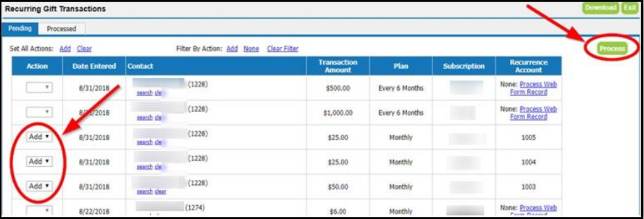Click recurrence account 1005

(x=528, y=137)
